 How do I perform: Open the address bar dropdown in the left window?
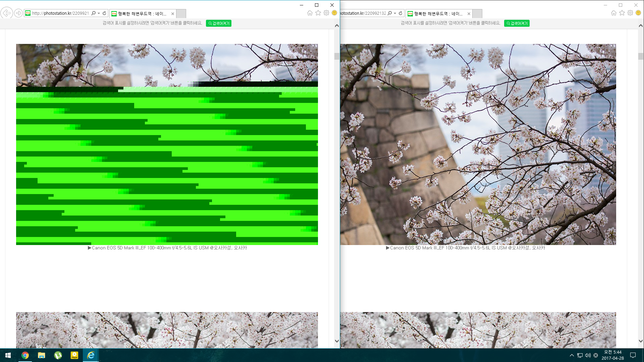coord(99,13)
